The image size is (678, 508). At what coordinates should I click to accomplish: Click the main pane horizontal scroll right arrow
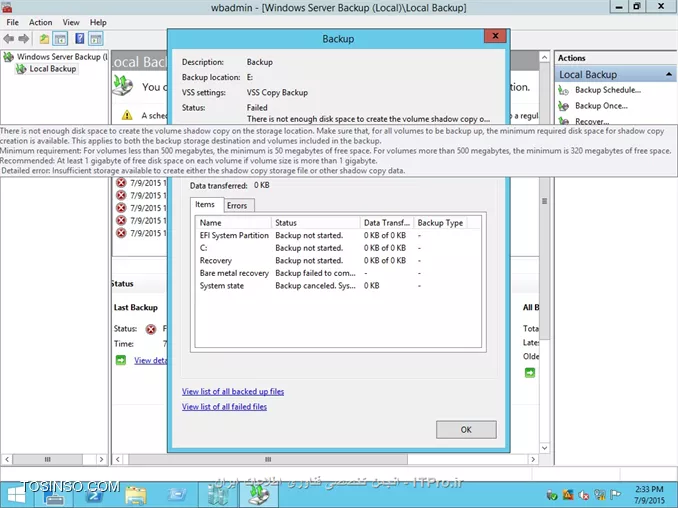pyautogui.click(x=533, y=459)
